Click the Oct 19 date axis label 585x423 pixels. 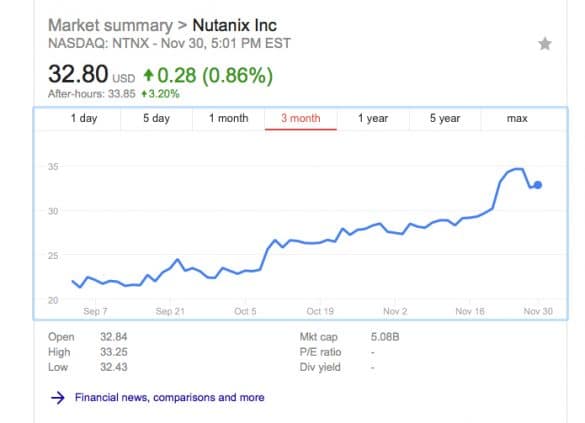[320, 311]
